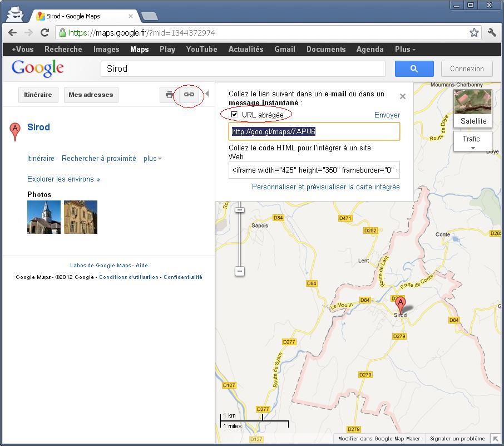The image size is (504, 446).
Task: Open YouTube from Google top bar
Action: click(201, 49)
